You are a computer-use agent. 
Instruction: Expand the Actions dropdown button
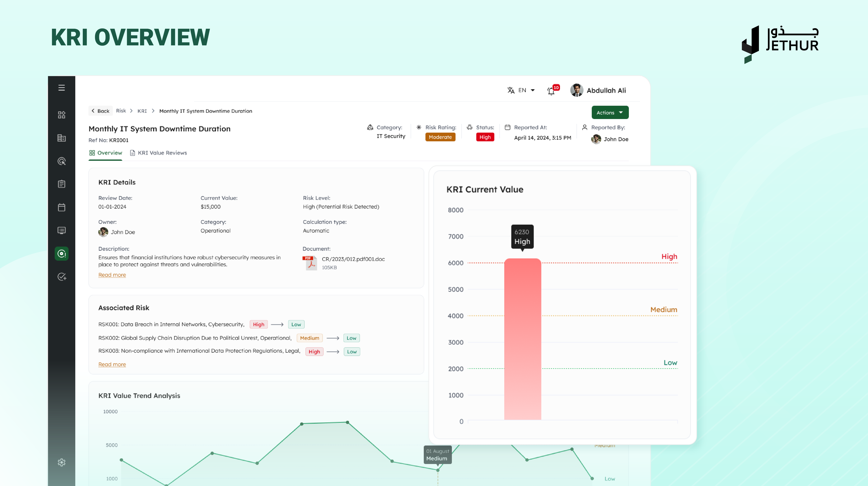point(610,113)
